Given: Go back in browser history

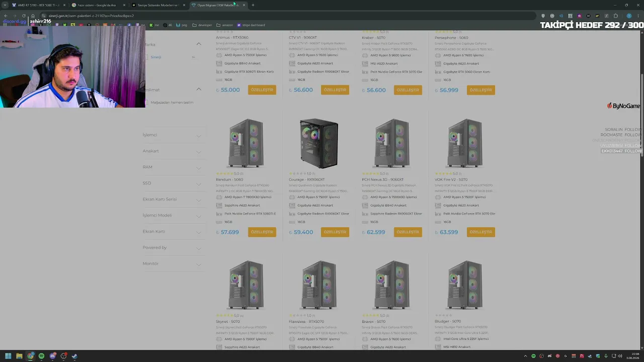Looking at the screenshot, I should (6, 16).
